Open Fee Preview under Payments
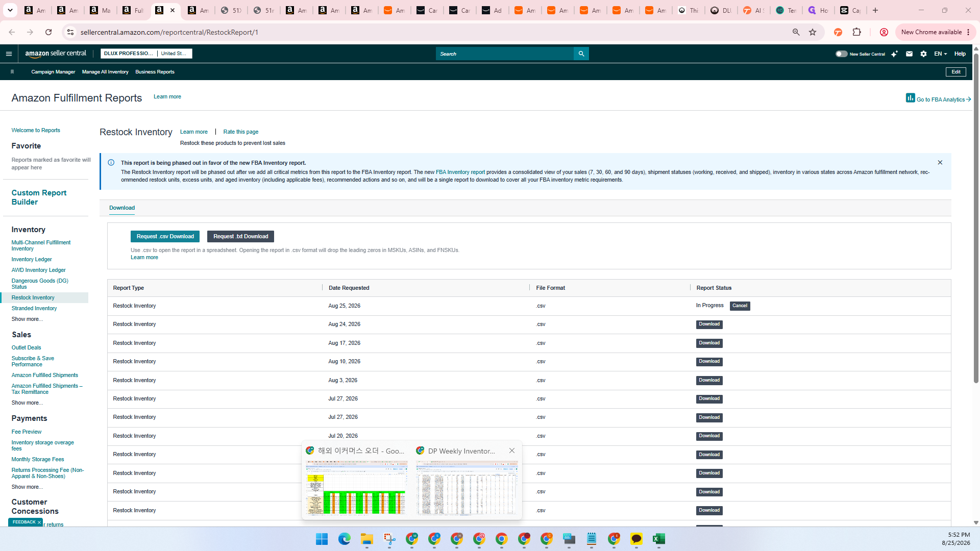The width and height of the screenshot is (980, 551). [x=27, y=432]
